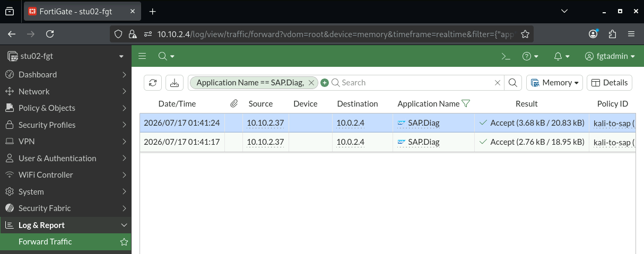
Task: Select the log row at 01:41:24
Action: [x=388, y=123]
